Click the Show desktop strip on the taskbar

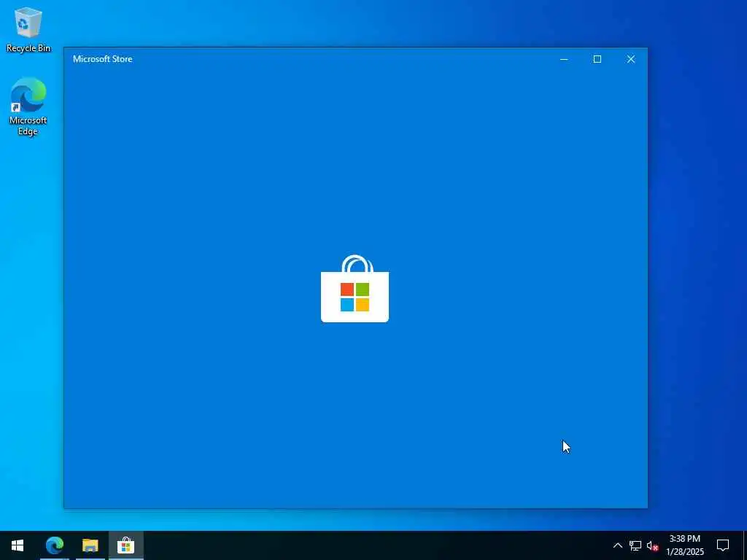(x=745, y=545)
